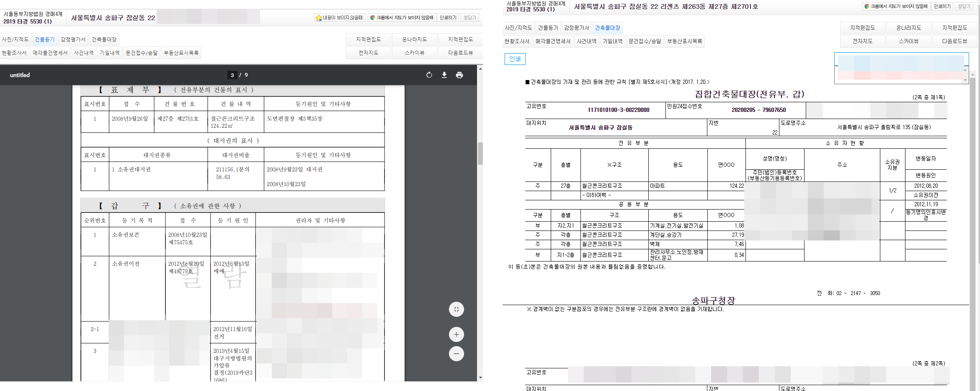Open 사진/지적도 tab in left window

(15, 39)
